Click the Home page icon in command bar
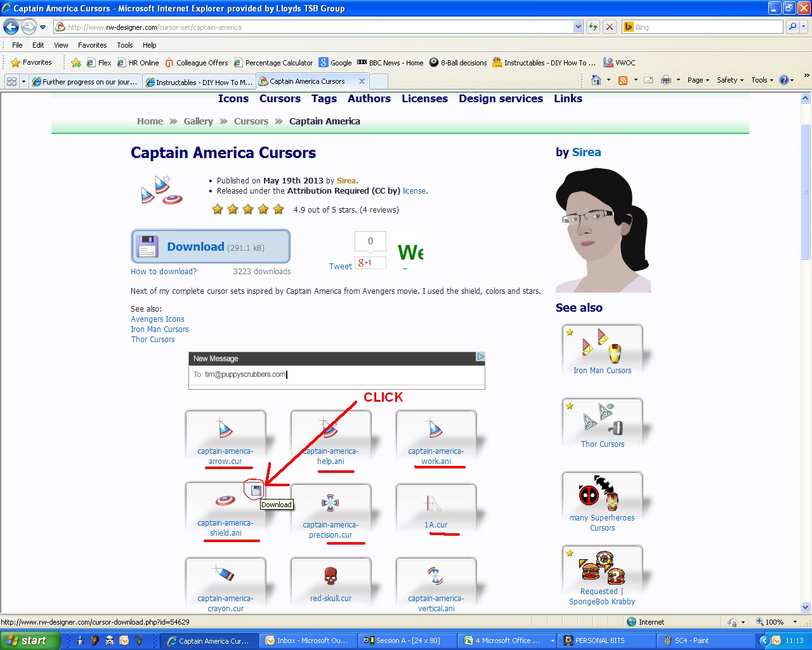Viewport: 812px width, 650px height. (596, 80)
